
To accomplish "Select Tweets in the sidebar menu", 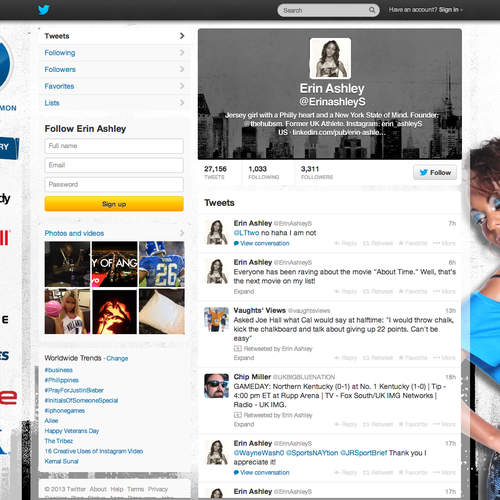I will pos(114,36).
